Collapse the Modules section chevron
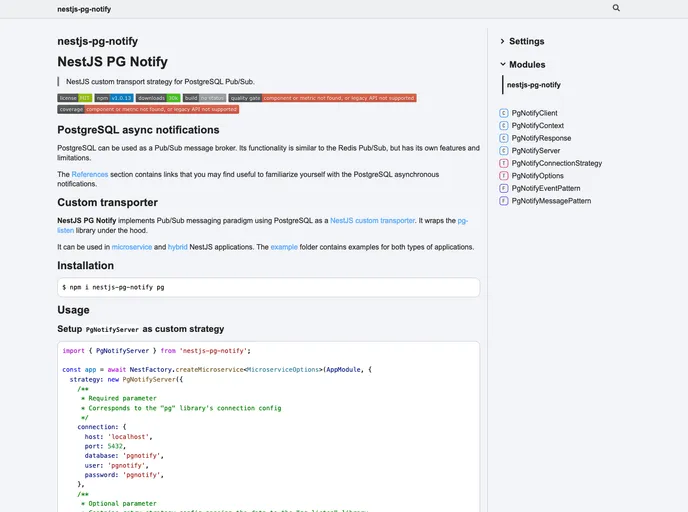This screenshot has height=512, width=688. pyautogui.click(x=503, y=64)
